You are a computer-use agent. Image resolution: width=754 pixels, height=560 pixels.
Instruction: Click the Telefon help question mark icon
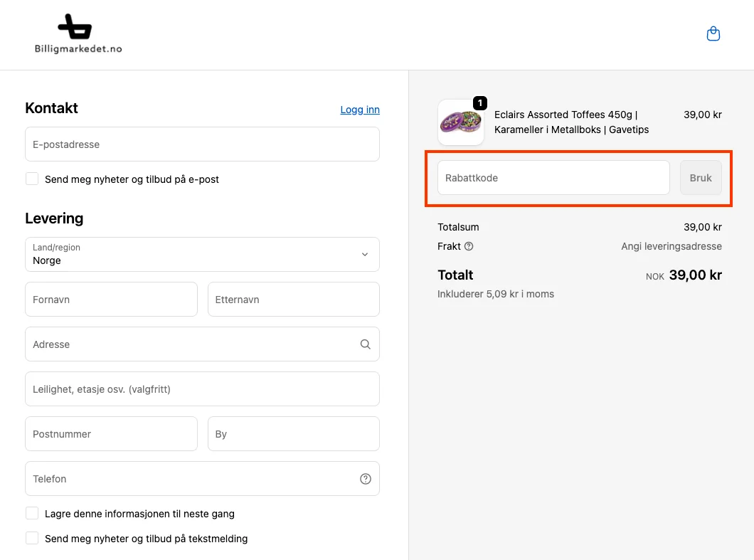366,479
